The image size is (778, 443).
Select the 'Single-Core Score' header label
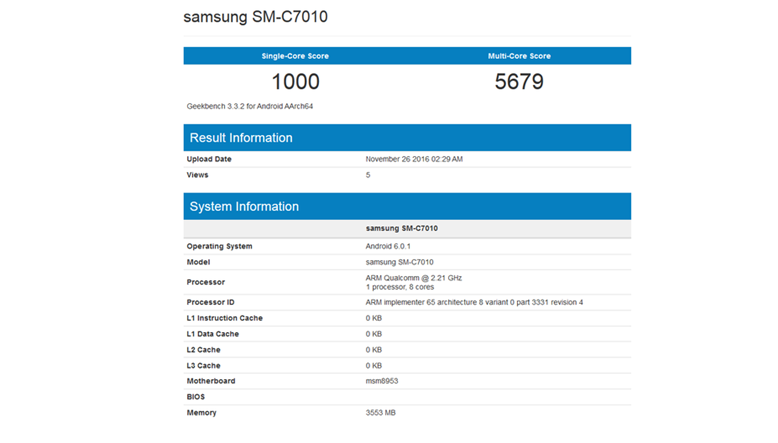[295, 56]
